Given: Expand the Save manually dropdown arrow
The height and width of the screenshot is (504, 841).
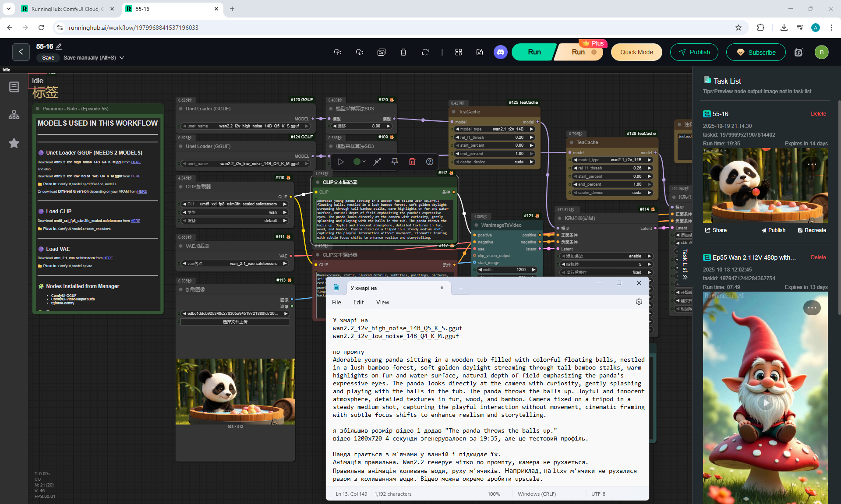Looking at the screenshot, I should point(122,58).
